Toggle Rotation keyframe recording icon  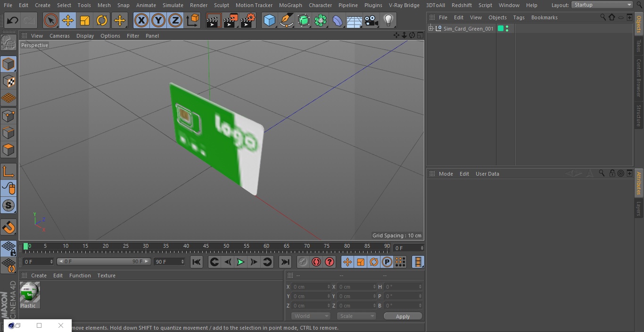pyautogui.click(x=374, y=262)
